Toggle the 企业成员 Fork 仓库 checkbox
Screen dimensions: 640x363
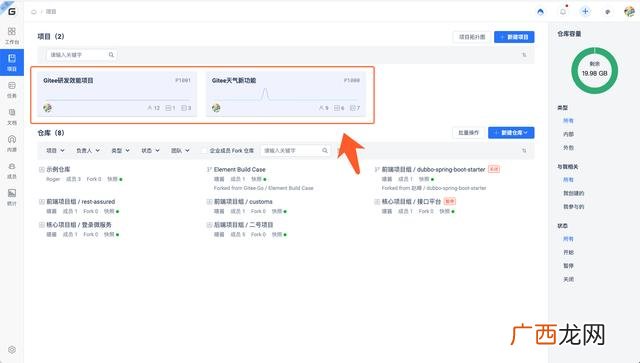coord(204,151)
